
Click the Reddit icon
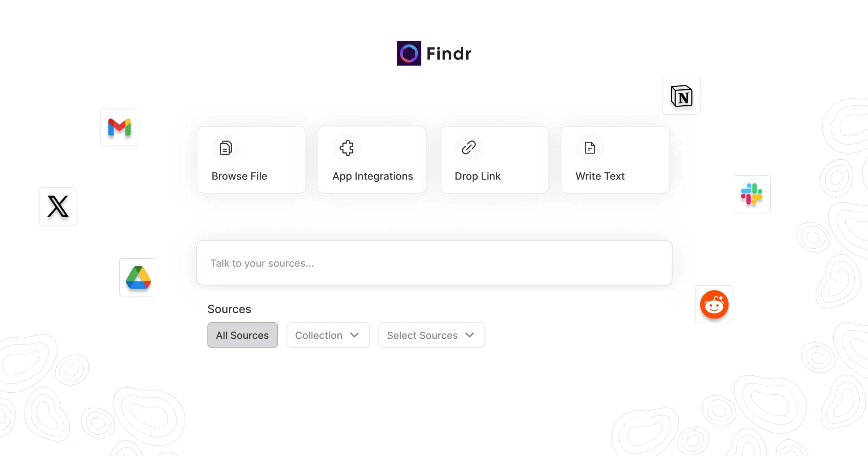(x=714, y=304)
